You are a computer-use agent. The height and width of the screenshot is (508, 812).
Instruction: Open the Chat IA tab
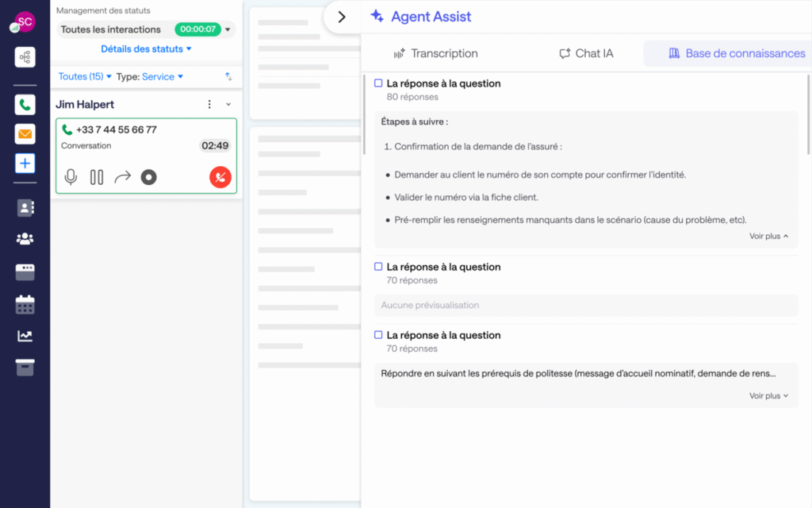click(586, 53)
